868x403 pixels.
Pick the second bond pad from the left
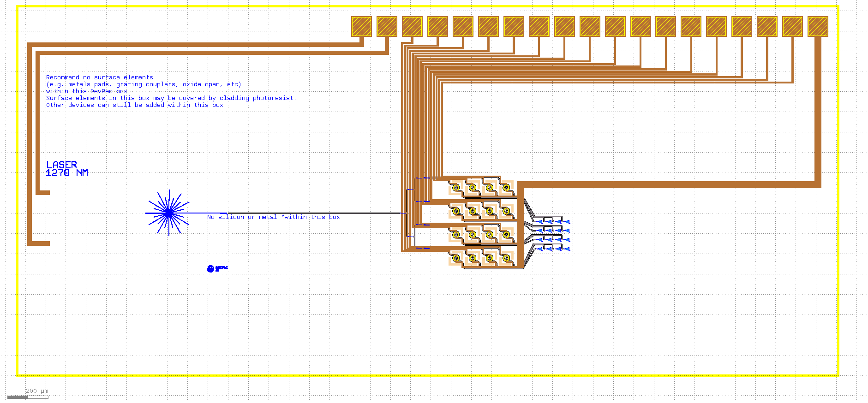tap(387, 27)
